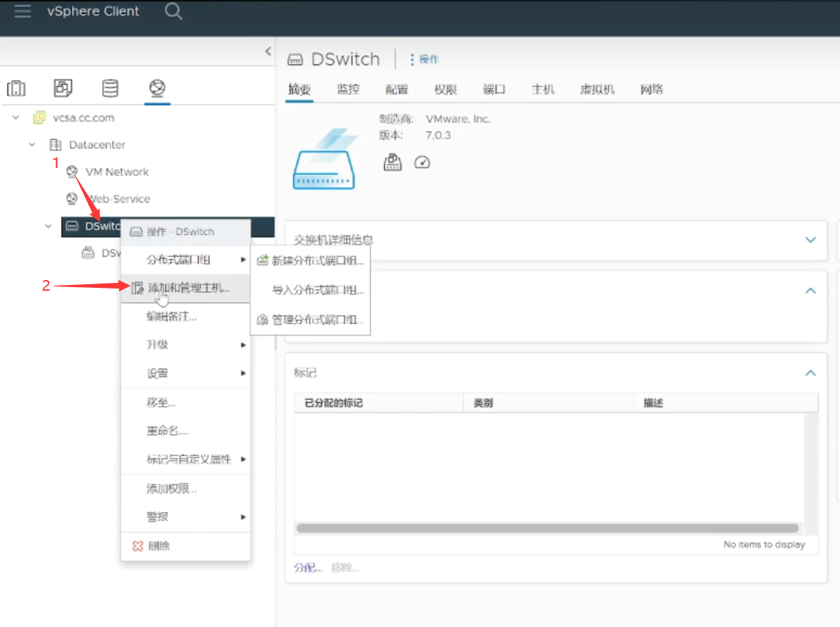840x627 pixels.
Task: Click the VM Network globe icon
Action: point(71,171)
